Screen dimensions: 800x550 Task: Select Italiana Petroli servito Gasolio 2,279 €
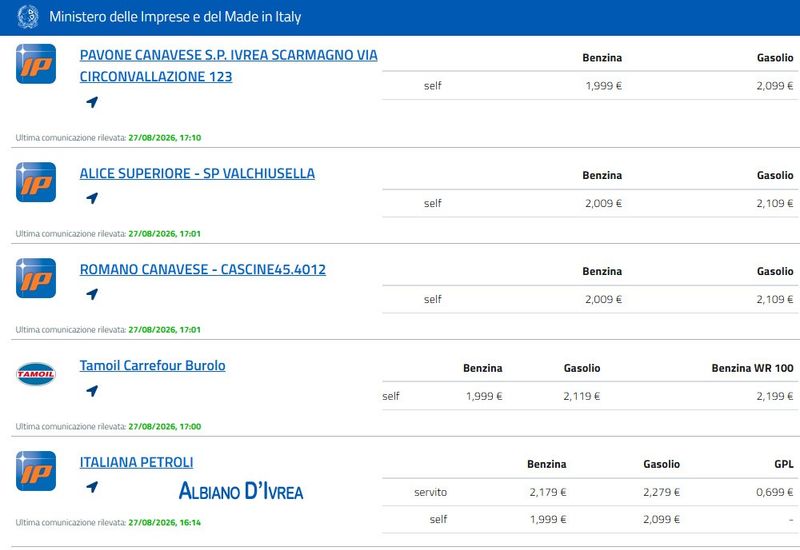[x=662, y=492]
